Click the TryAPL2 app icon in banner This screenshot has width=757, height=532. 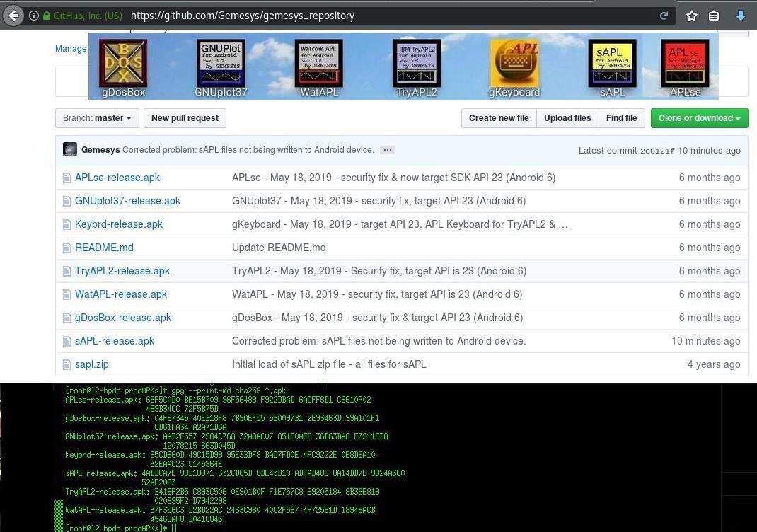click(417, 63)
